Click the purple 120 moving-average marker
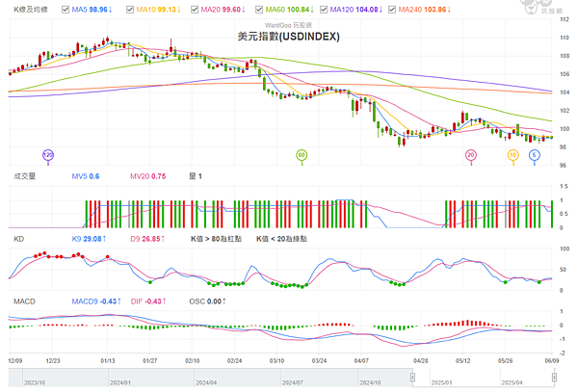The width and height of the screenshot is (578, 392). pos(48,155)
